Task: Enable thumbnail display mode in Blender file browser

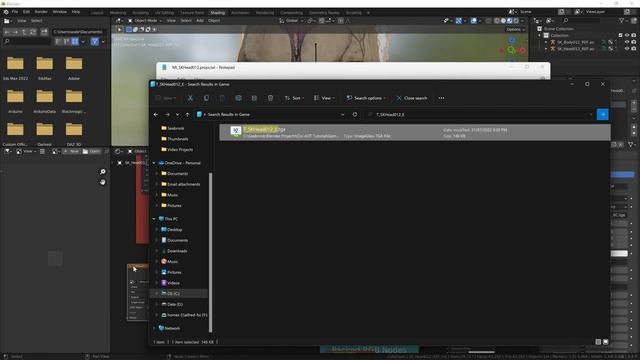Action: tap(75, 41)
